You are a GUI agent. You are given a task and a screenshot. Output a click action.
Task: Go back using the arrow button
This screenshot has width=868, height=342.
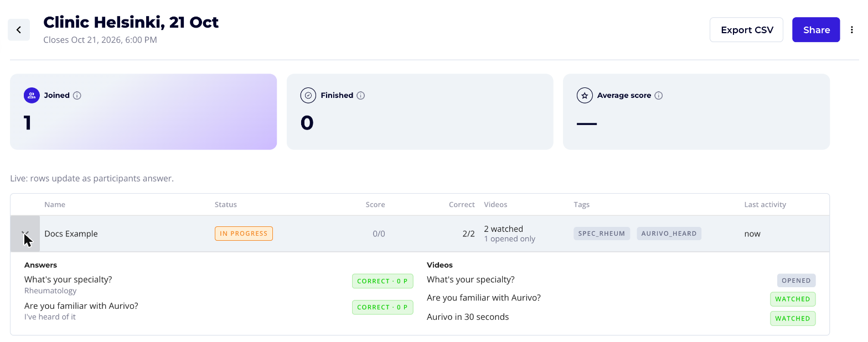coord(19,30)
